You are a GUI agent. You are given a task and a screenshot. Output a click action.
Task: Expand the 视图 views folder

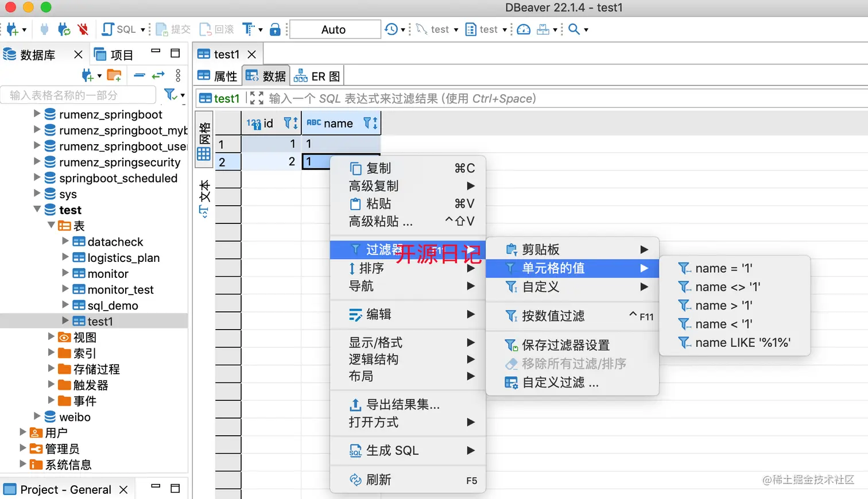pyautogui.click(x=51, y=336)
